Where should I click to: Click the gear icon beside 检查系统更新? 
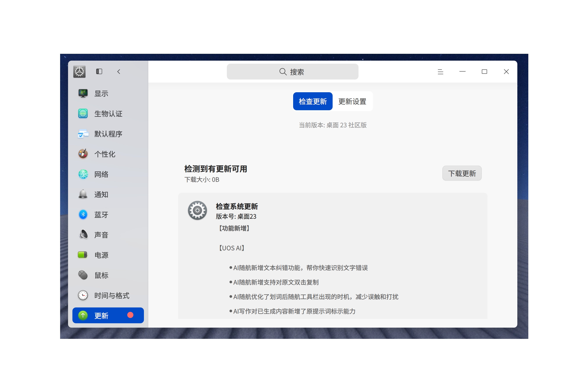click(x=197, y=210)
